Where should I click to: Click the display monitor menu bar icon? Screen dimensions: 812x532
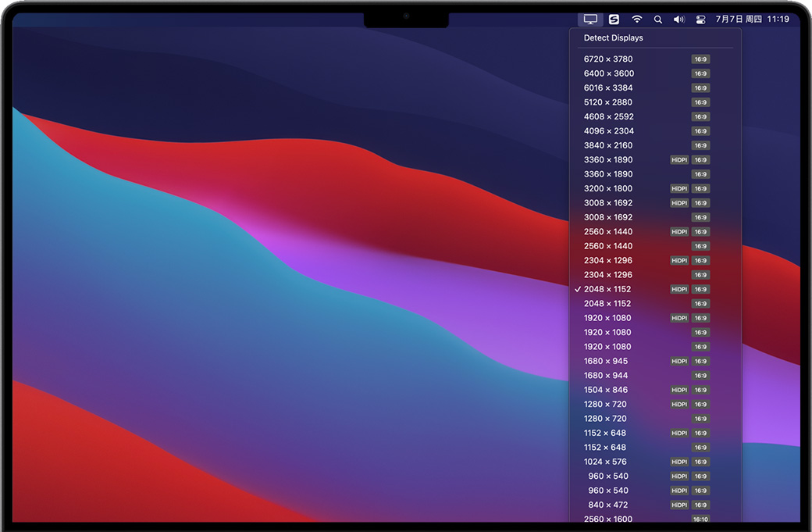pos(590,19)
